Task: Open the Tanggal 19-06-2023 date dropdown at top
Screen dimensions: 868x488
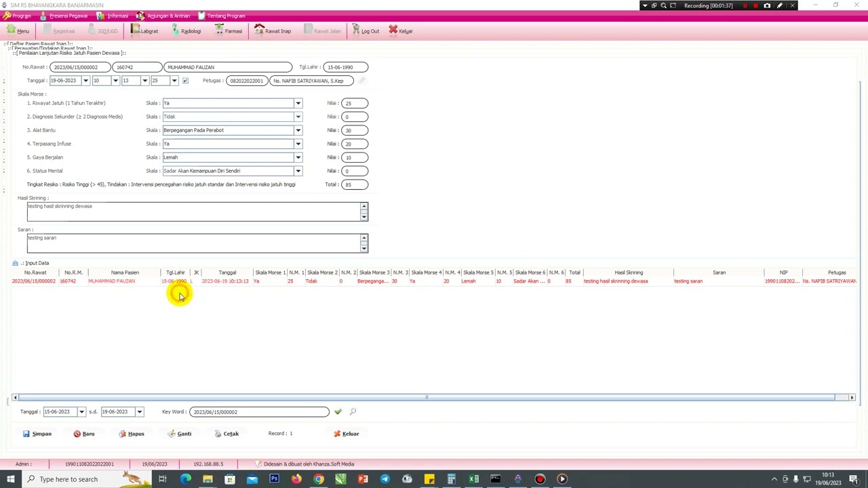Action: click(x=85, y=81)
